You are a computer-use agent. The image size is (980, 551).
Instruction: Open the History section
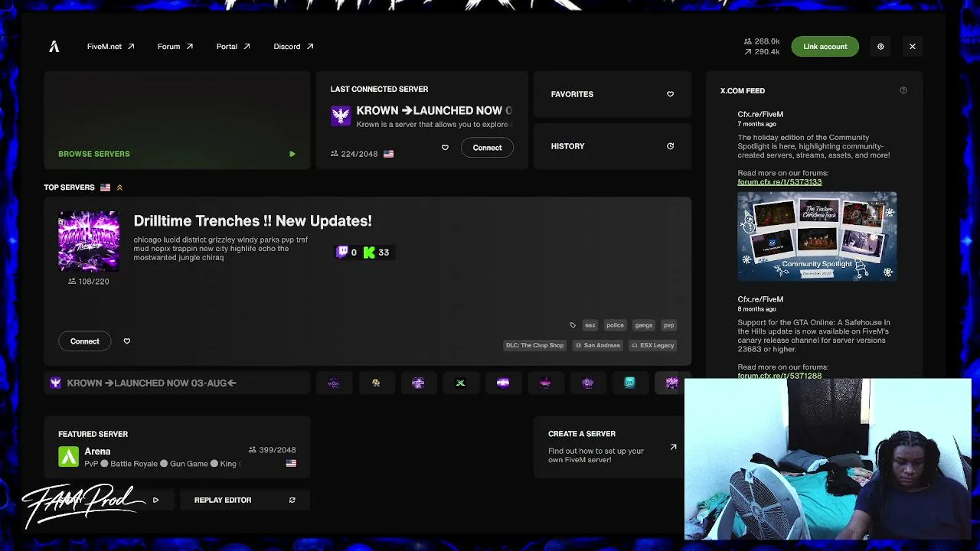[x=612, y=146]
